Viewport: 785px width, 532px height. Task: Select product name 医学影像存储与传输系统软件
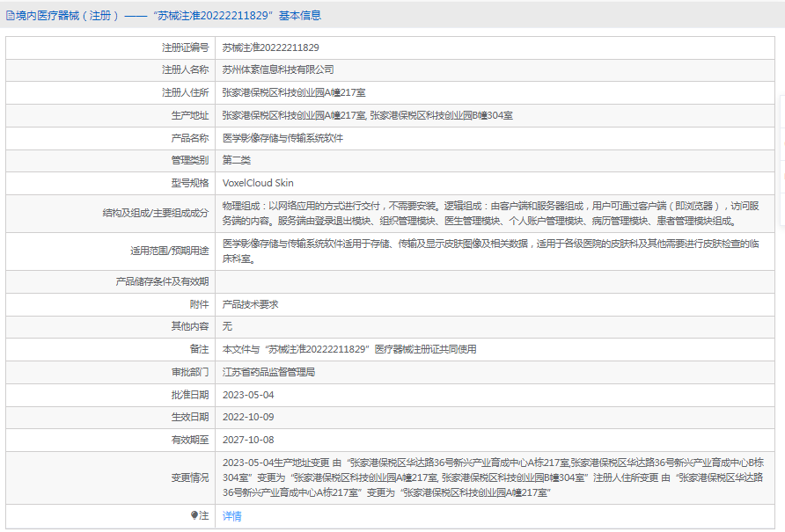point(282,138)
